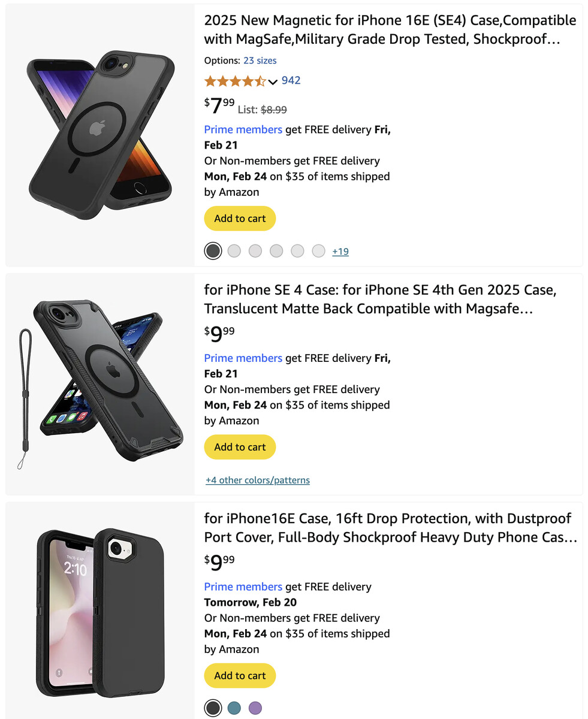Open the star rating popover chevron

[273, 81]
